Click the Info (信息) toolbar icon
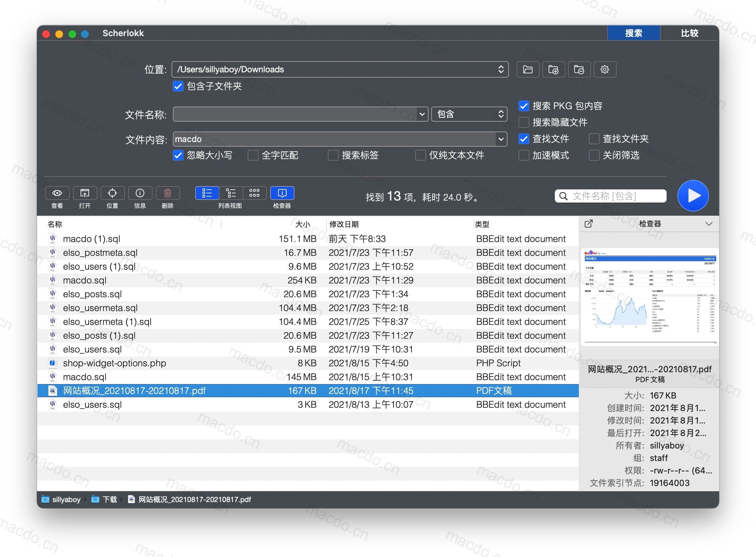756x557 pixels. tap(140, 193)
